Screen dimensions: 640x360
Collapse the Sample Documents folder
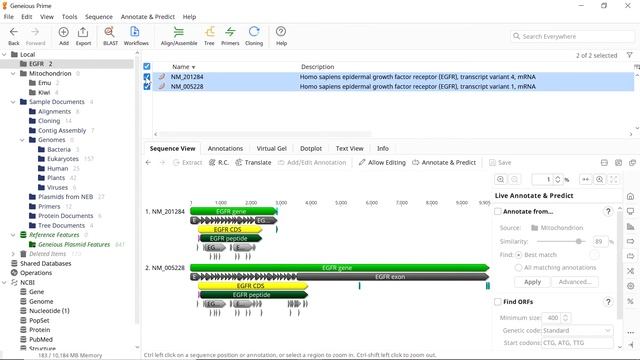pyautogui.click(x=13, y=102)
